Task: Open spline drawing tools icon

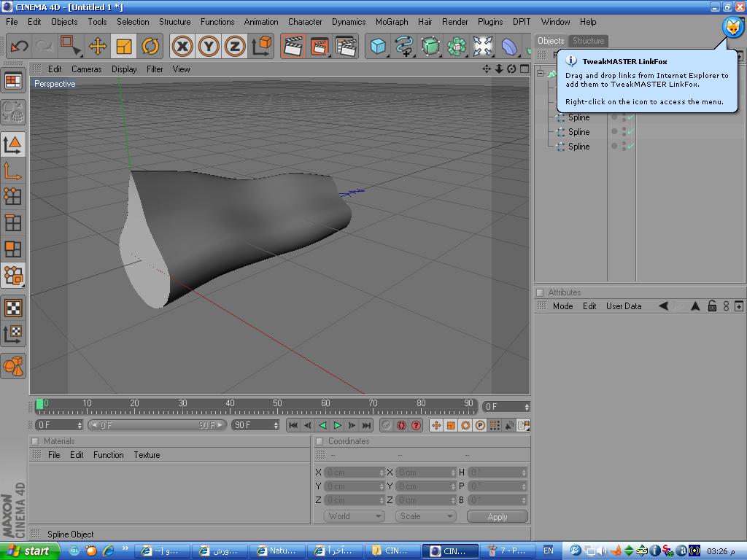Action: click(x=404, y=46)
